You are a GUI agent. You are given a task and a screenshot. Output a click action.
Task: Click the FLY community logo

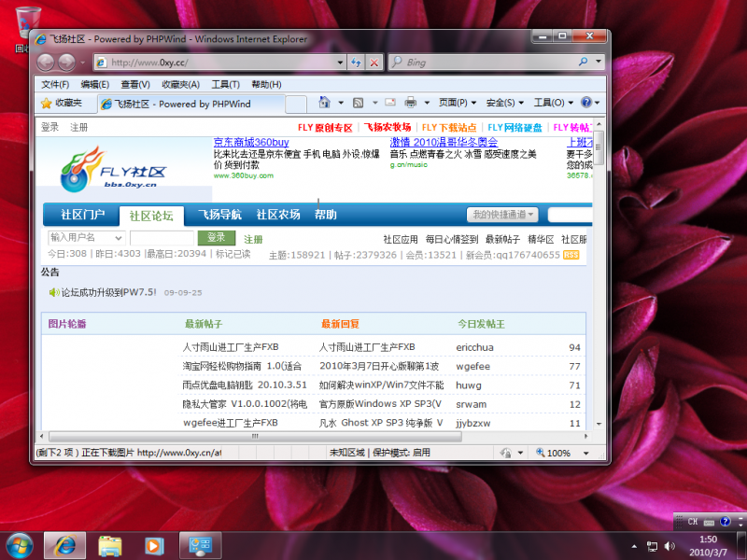coord(113,169)
